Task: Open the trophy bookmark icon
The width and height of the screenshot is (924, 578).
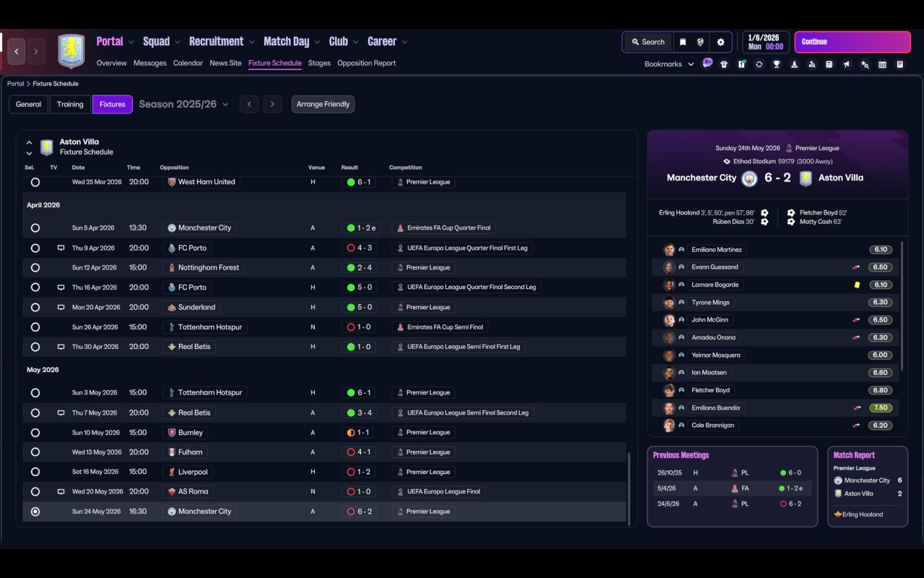Action: coord(777,64)
